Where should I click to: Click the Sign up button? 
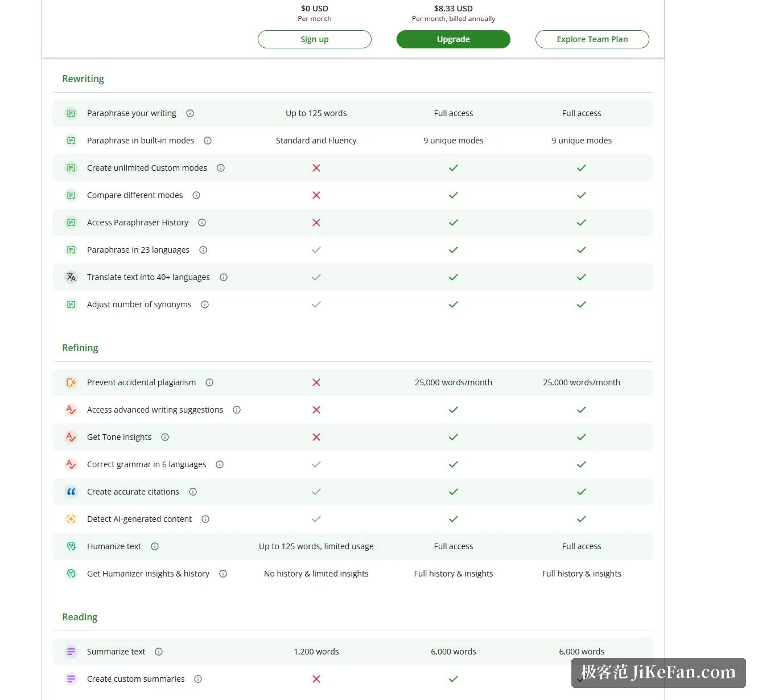pos(315,39)
